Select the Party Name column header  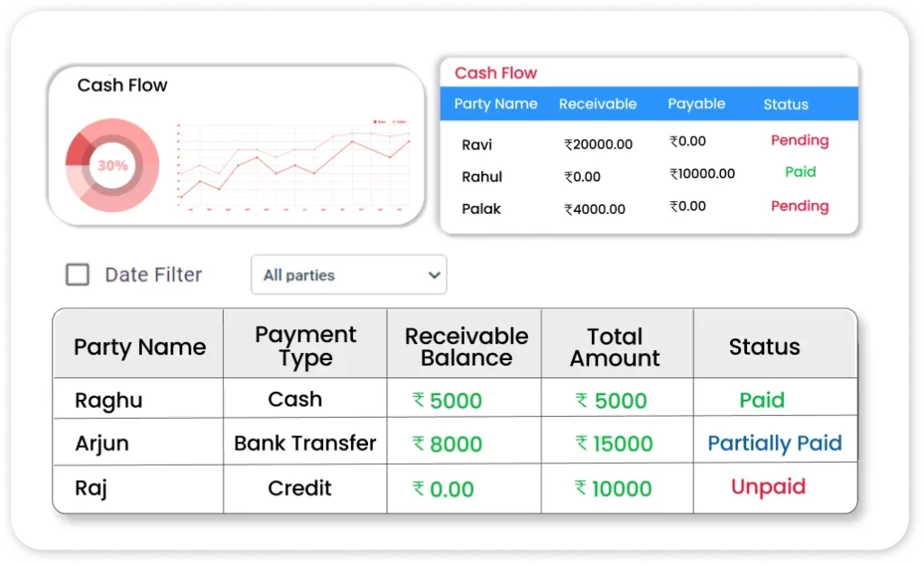(x=139, y=347)
